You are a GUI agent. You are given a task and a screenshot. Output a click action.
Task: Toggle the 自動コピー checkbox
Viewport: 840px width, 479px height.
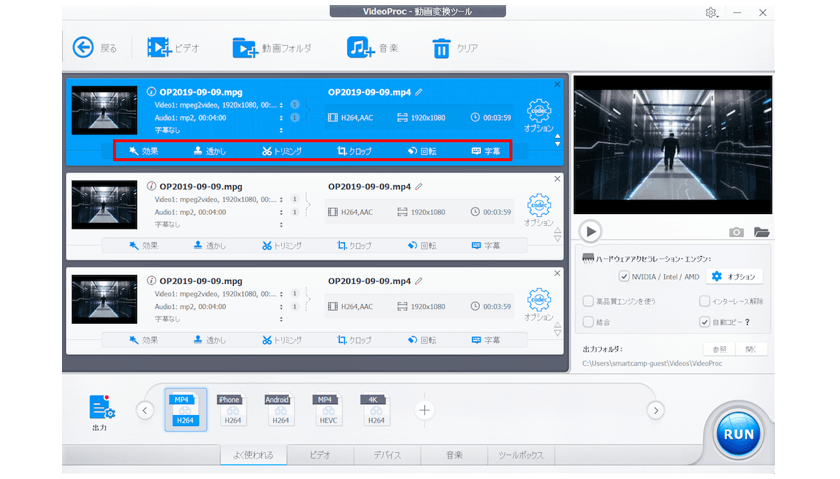(704, 322)
